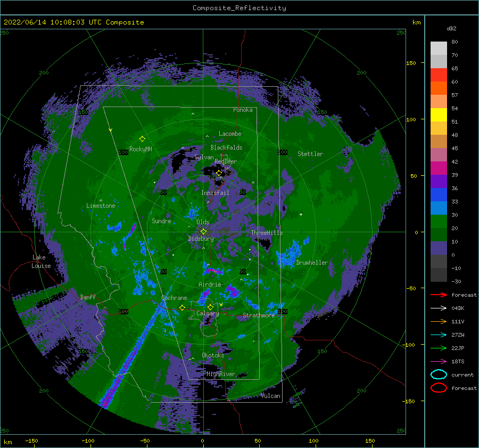
Task: Click yellow diamond marker below Cochrane
Action: (x=182, y=307)
